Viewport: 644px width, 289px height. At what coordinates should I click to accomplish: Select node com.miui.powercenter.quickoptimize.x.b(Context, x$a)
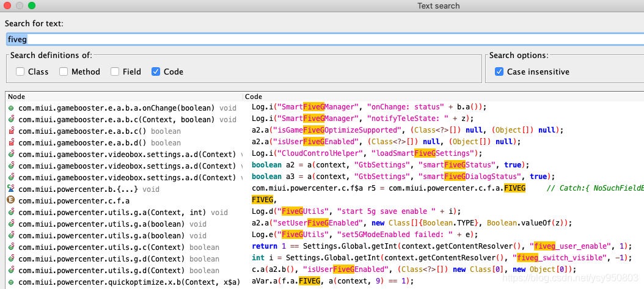coord(129,282)
